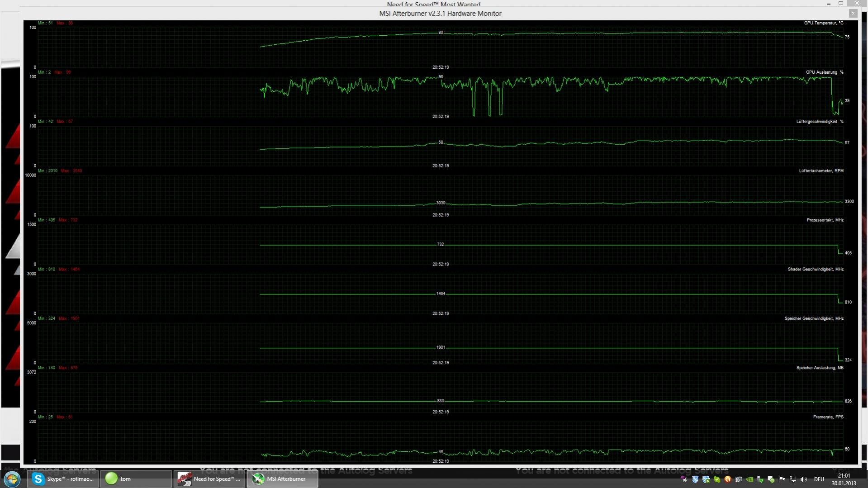The height and width of the screenshot is (488, 868).
Task: Open the 'tom' chat taskbar button
Action: click(136, 479)
